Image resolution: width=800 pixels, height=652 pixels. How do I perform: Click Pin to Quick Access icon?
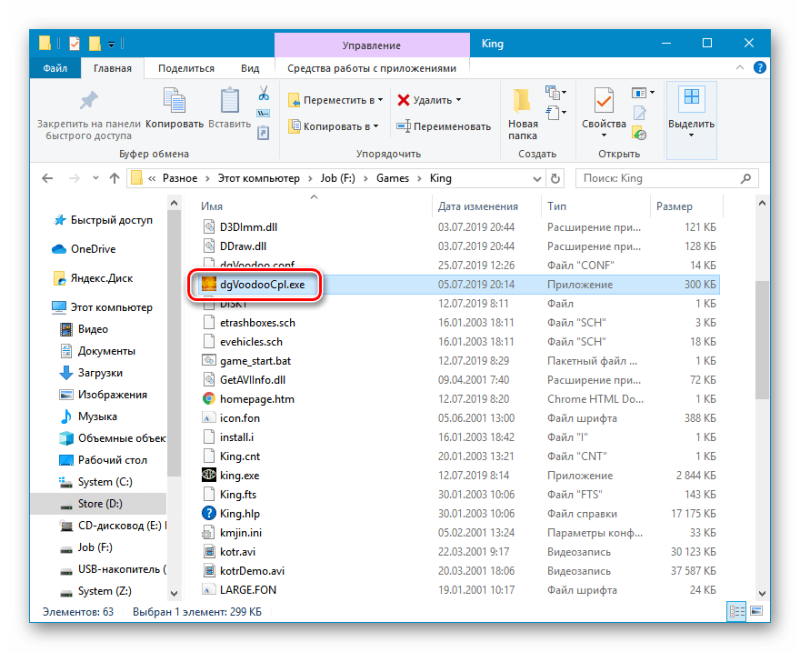coord(89,101)
